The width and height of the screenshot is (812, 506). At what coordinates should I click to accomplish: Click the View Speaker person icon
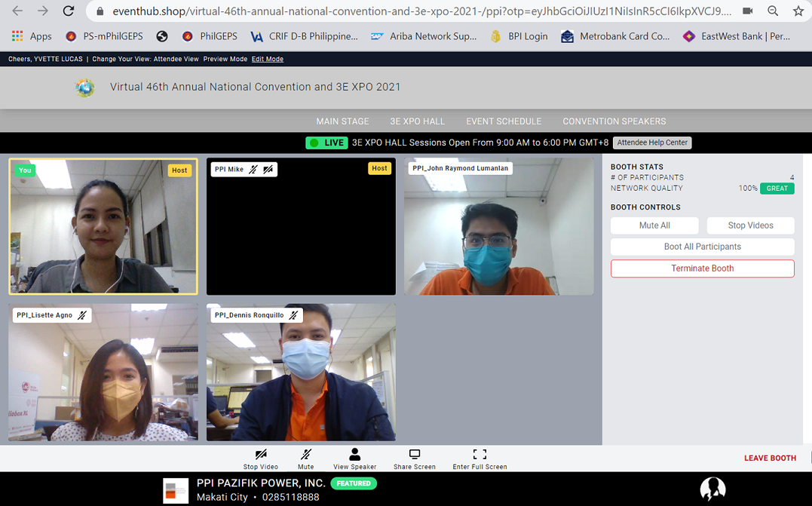(354, 454)
